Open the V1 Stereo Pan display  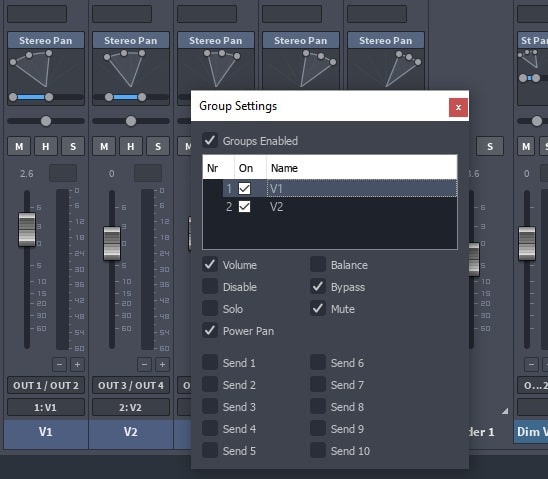coord(46,69)
